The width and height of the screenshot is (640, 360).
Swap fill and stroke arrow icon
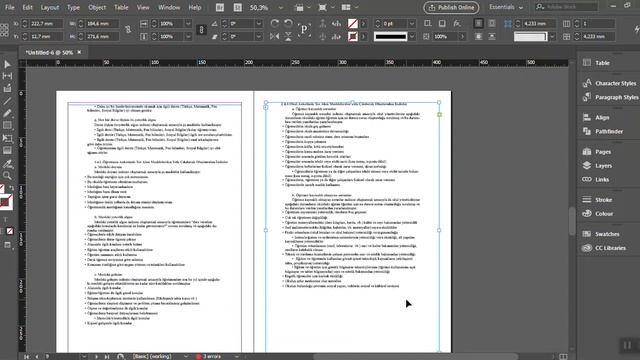[11, 189]
